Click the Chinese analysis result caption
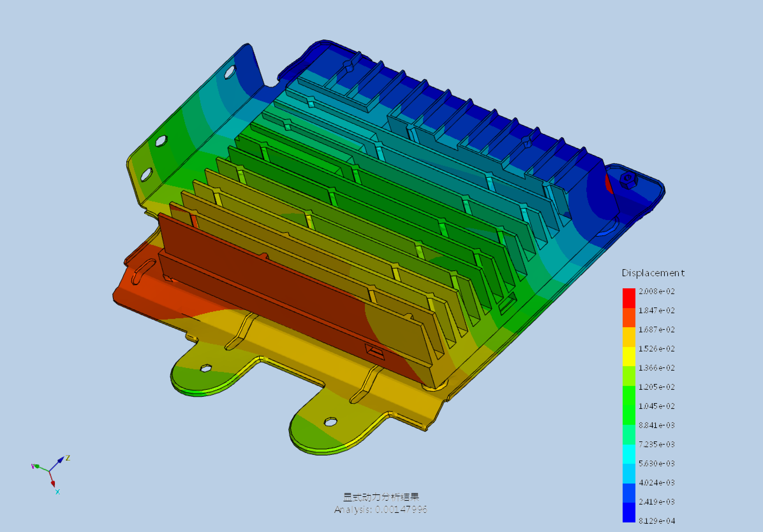763x532 pixels. [x=381, y=497]
